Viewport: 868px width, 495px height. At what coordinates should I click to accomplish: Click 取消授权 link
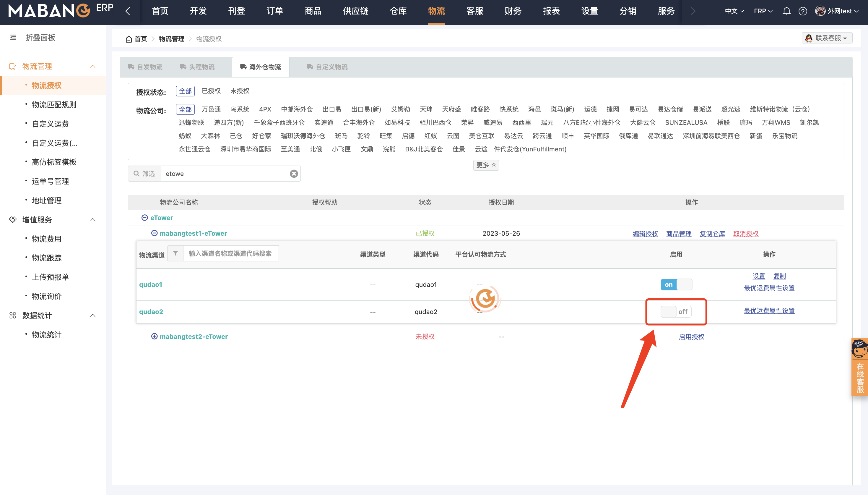pos(746,234)
